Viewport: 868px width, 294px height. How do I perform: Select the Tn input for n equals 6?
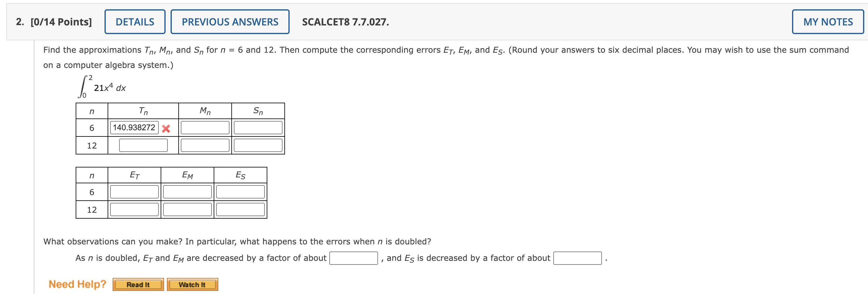pos(133,128)
